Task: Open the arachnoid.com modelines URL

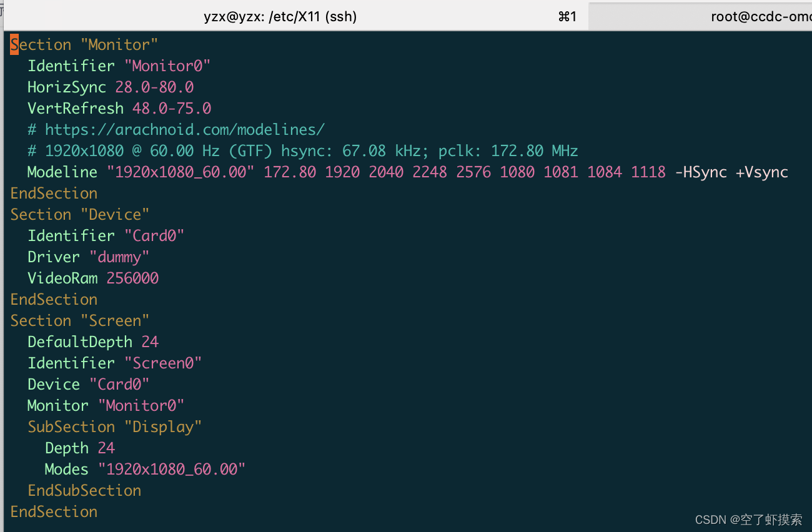Action: tap(184, 129)
